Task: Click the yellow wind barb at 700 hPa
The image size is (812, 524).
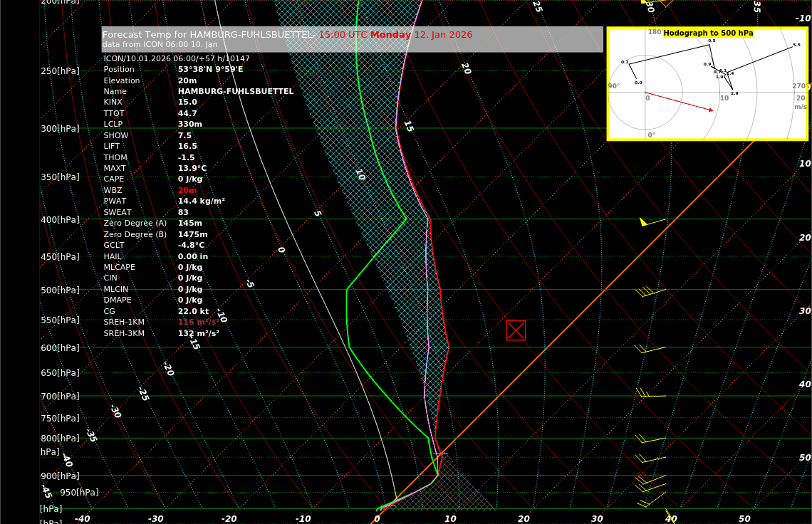Action: pyautogui.click(x=650, y=394)
